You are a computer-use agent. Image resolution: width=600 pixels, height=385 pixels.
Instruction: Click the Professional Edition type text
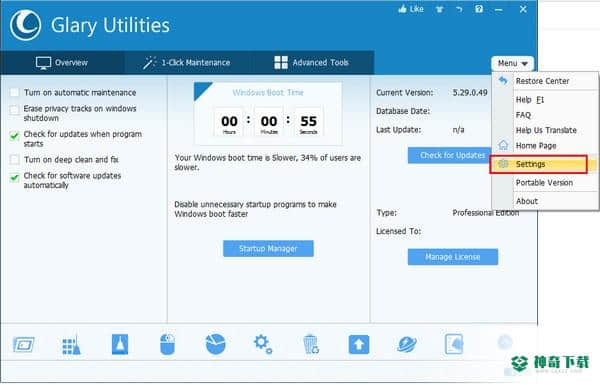(486, 213)
